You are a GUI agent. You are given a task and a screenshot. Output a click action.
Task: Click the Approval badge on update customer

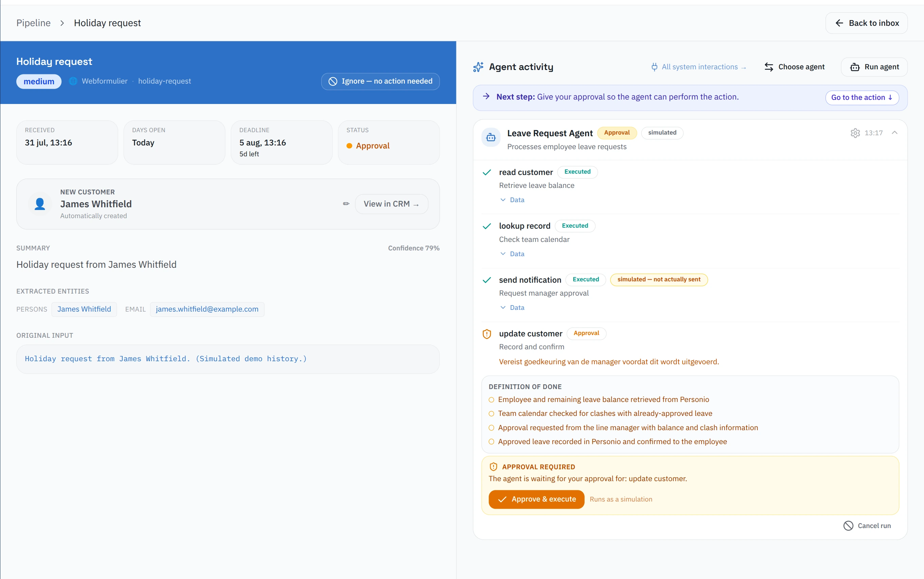pyautogui.click(x=586, y=334)
